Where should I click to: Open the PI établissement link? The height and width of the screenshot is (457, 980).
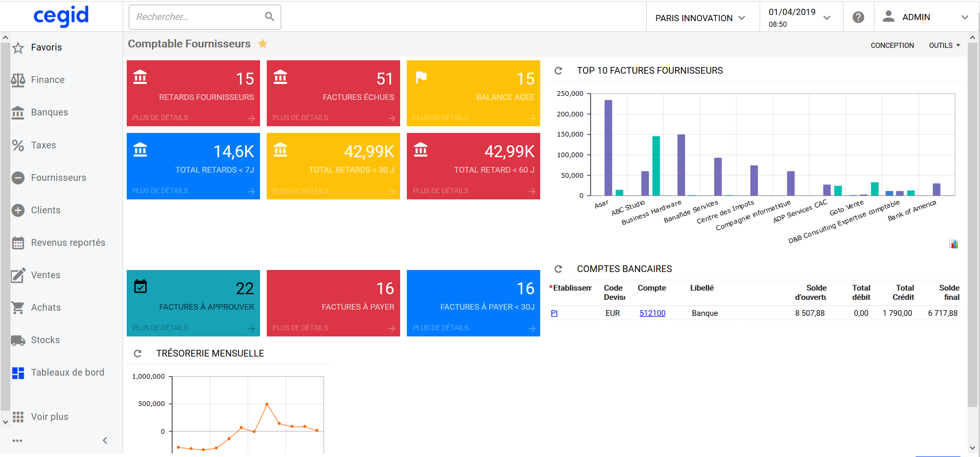coord(554,313)
